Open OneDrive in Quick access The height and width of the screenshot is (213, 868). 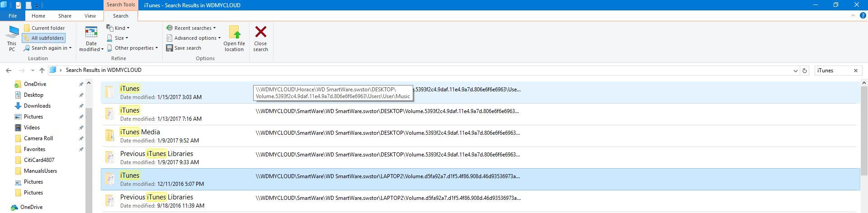click(x=35, y=84)
